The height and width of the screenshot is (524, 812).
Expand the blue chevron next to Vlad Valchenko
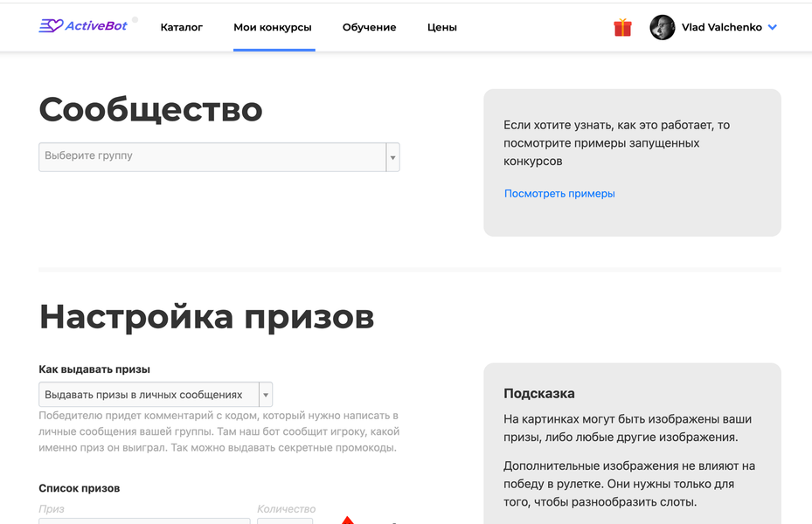click(x=772, y=28)
